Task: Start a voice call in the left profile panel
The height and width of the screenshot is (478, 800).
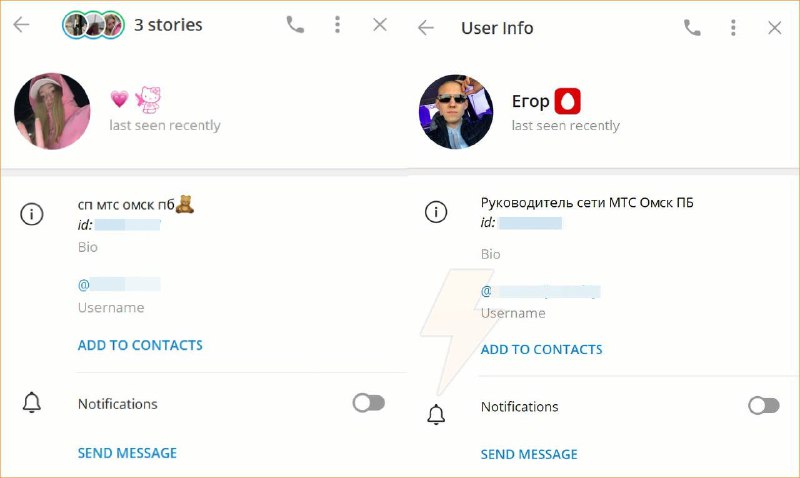Action: click(x=295, y=25)
